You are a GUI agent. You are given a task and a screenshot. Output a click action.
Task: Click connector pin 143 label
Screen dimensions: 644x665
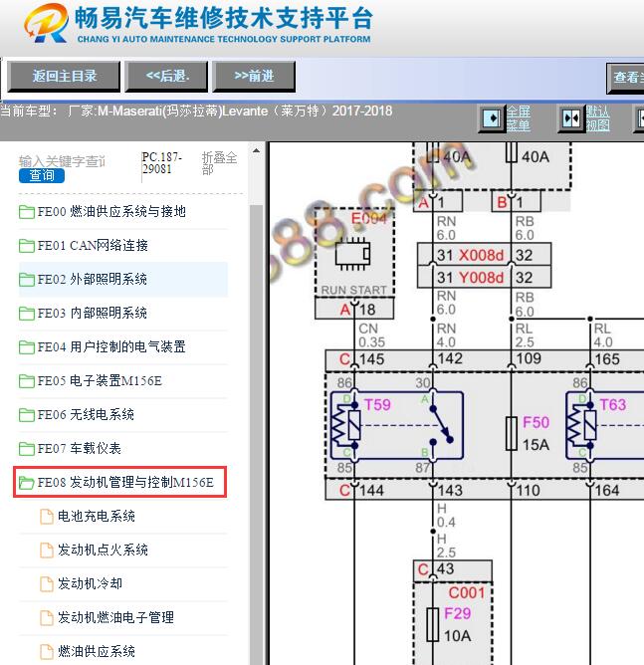[450, 490]
